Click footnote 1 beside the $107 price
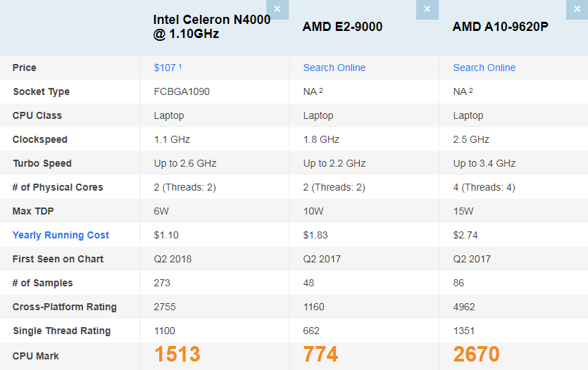 pyautogui.click(x=180, y=66)
